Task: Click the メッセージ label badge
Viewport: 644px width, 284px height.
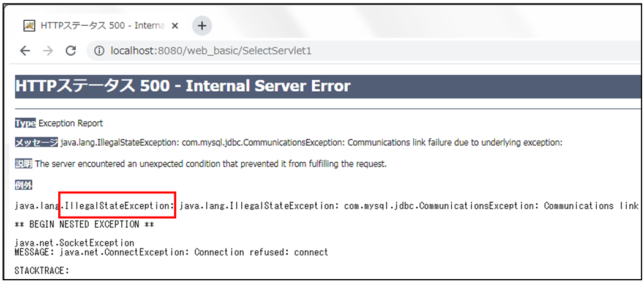Action: tap(36, 143)
